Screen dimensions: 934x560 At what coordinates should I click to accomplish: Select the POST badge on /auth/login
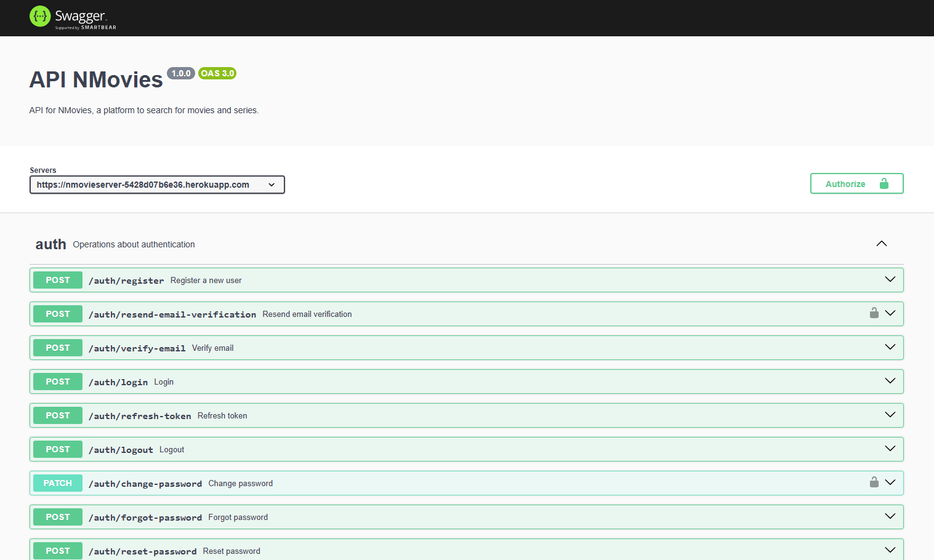coord(57,381)
